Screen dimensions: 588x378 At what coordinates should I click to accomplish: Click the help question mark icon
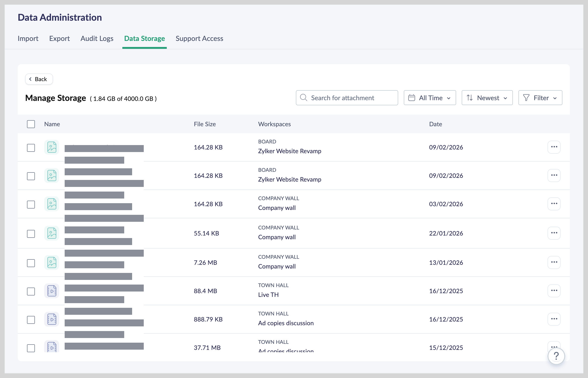coord(556,356)
